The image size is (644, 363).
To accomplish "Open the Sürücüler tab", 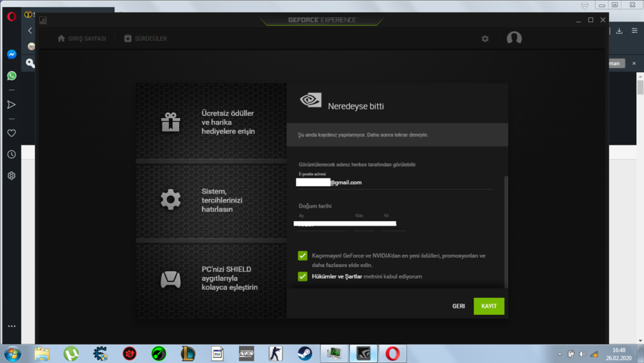I will 145,39.
